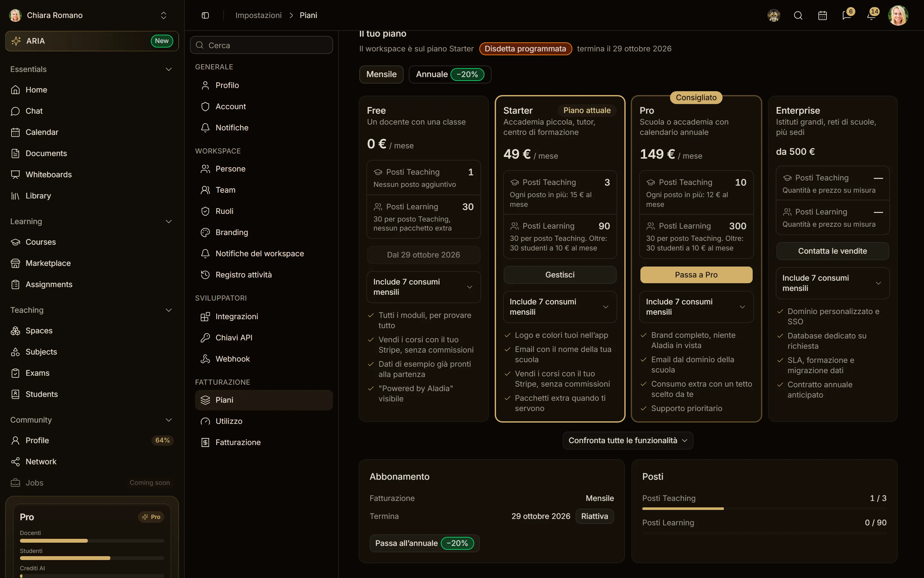924x578 pixels.
Task: Select Mensile billing period
Action: (x=381, y=74)
